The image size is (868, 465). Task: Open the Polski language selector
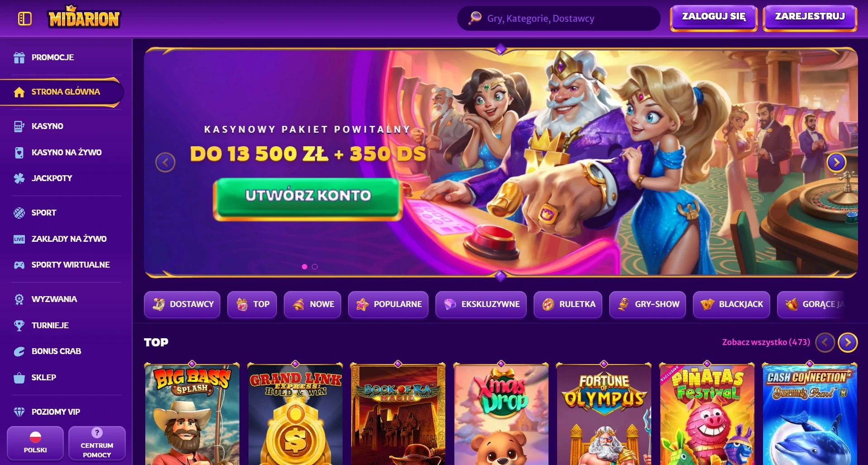[35, 443]
